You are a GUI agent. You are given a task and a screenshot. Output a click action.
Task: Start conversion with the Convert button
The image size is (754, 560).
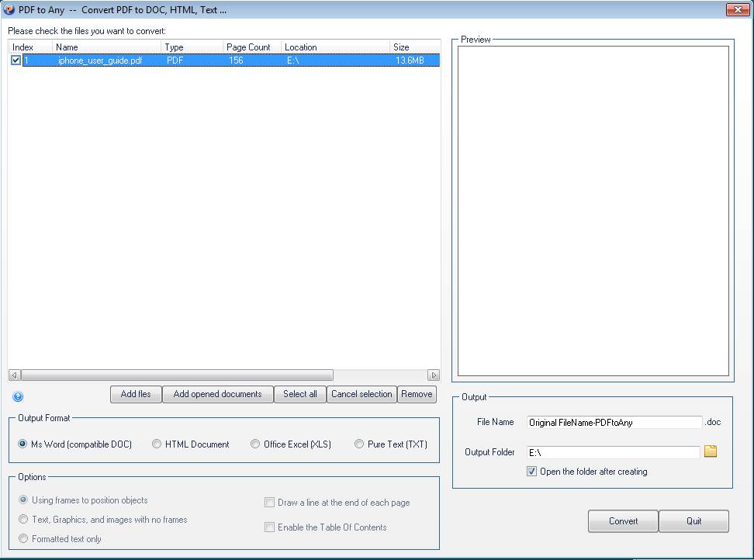[622, 520]
